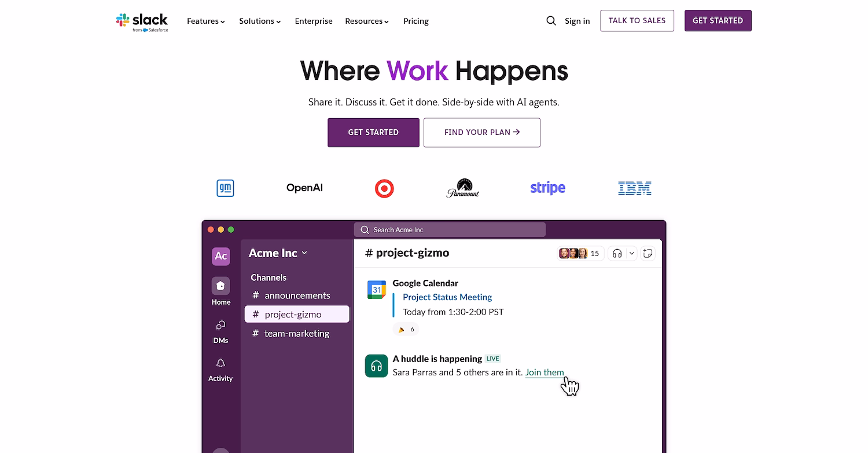Open the Acme Inc workspace menu
This screenshot has width=868, height=453.
click(278, 253)
